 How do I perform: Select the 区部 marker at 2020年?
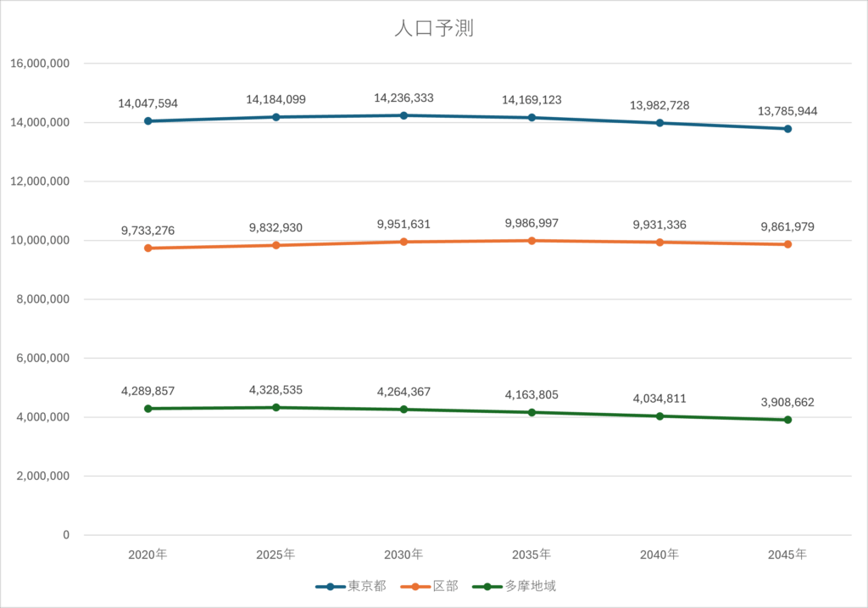[147, 248]
